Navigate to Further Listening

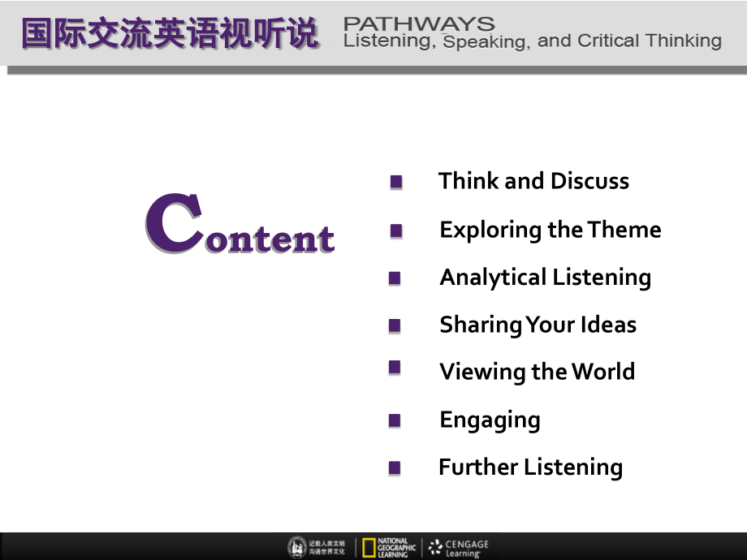pyautogui.click(x=530, y=467)
